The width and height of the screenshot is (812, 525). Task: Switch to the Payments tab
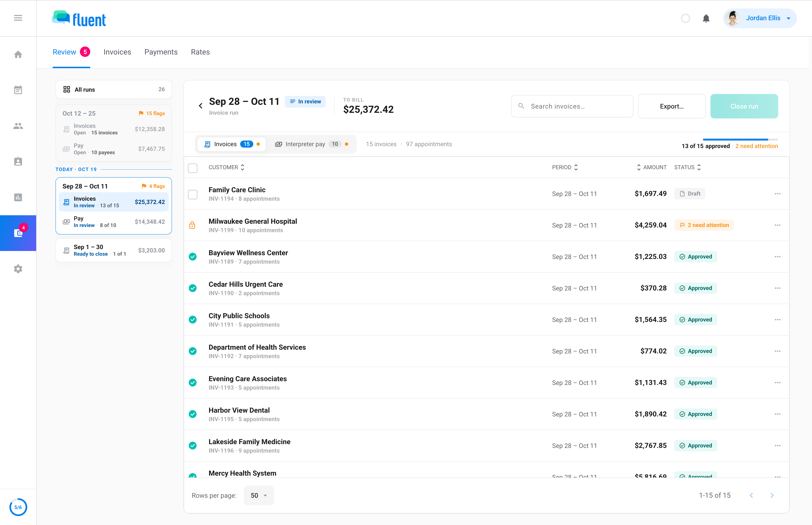161,52
